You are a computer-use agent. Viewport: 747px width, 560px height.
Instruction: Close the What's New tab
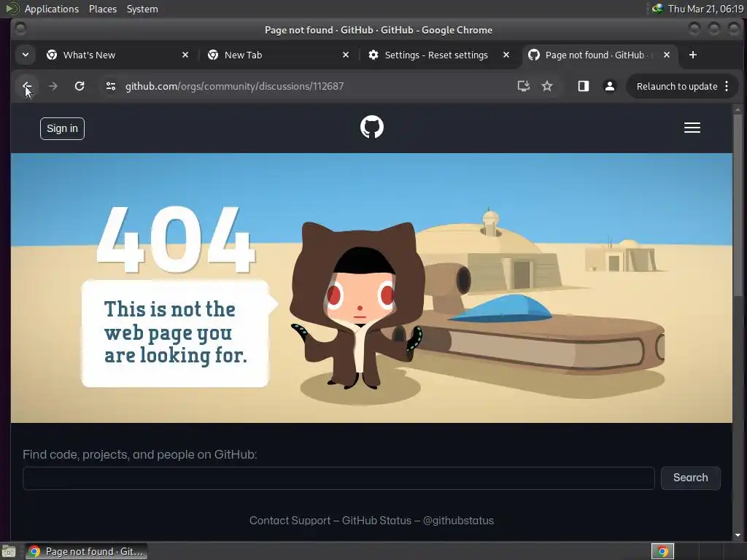click(185, 55)
